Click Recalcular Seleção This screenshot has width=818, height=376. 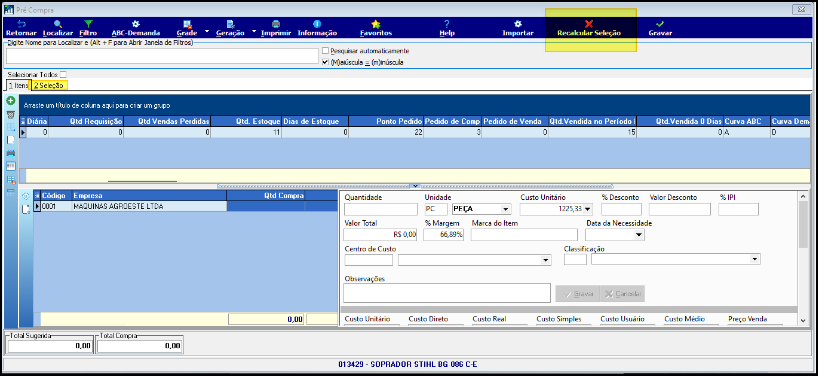589,28
